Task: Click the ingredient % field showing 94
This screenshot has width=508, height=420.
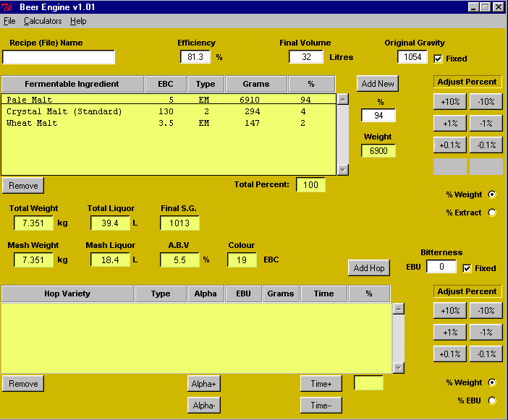Action: point(378,115)
